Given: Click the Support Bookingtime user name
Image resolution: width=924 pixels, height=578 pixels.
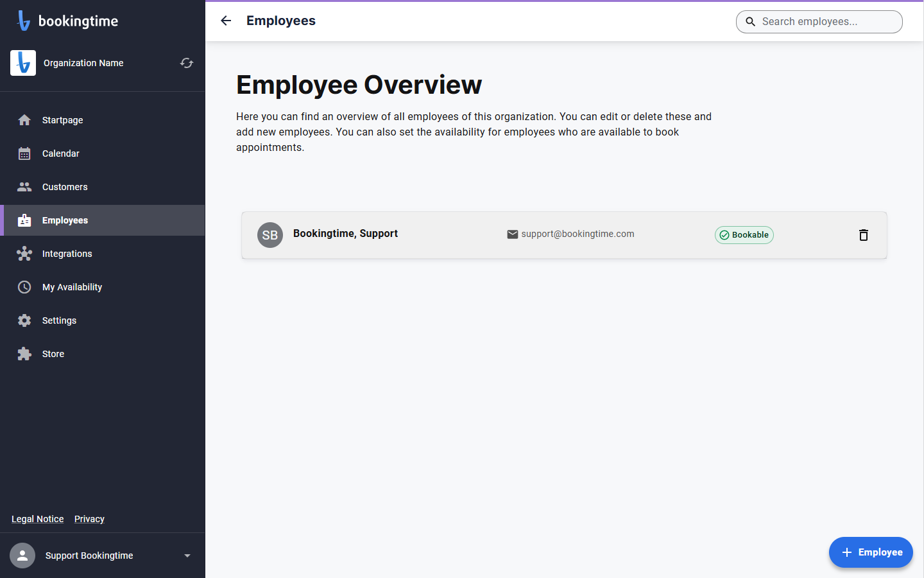Looking at the screenshot, I should tap(89, 556).
